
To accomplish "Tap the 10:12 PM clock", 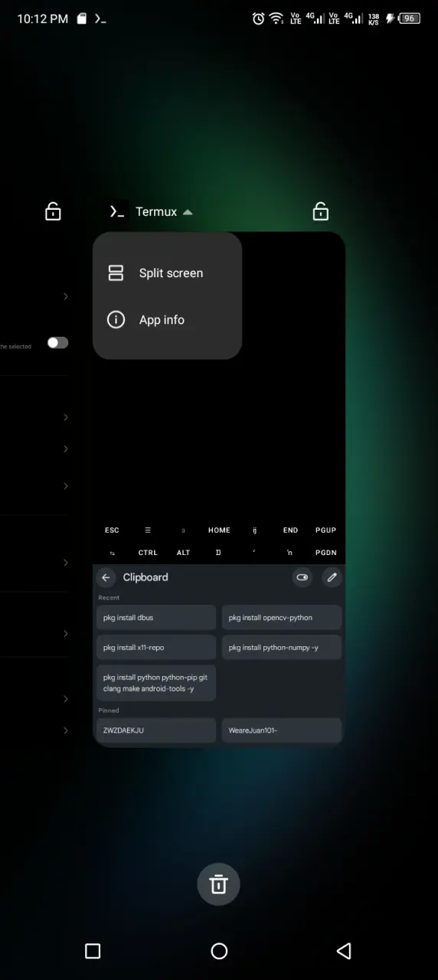I will click(43, 18).
